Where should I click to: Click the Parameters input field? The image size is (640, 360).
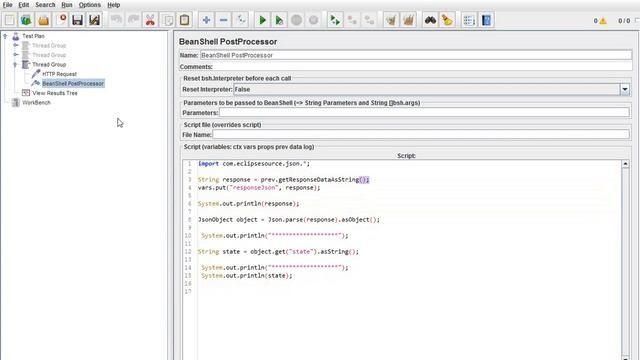pos(424,113)
